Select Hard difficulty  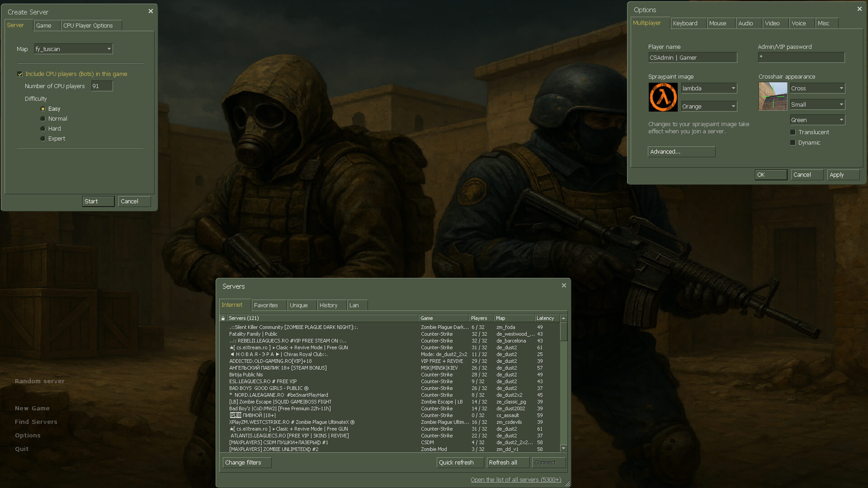(x=43, y=129)
